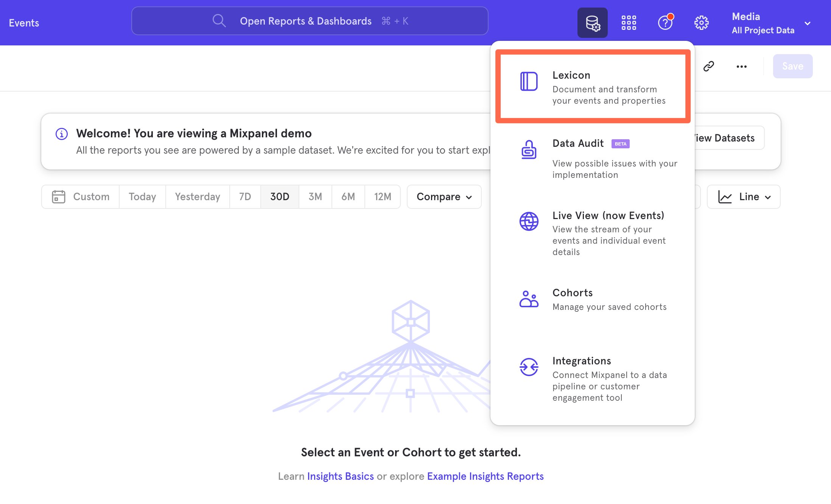Click the search magnifier icon
The image size is (831, 504).
219,21
